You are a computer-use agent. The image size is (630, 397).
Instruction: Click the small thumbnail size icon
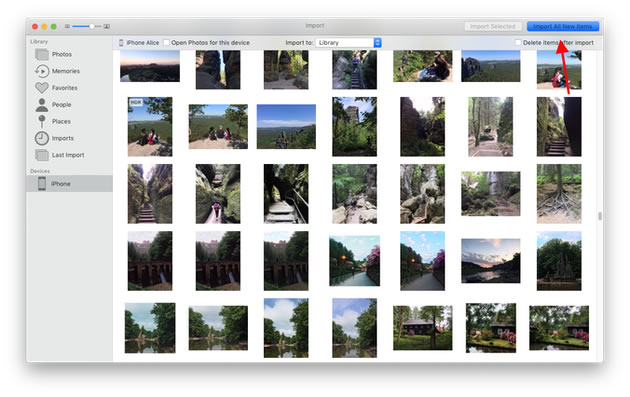click(x=68, y=27)
